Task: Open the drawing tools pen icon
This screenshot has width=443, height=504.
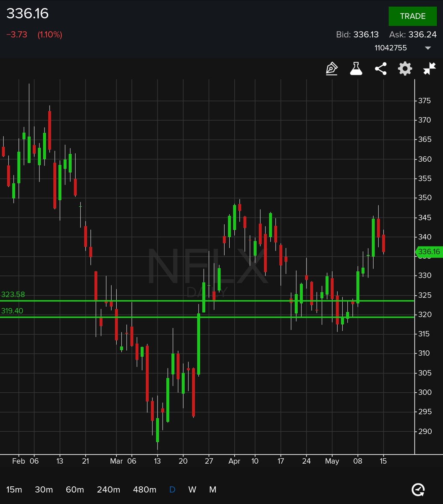Action: pyautogui.click(x=332, y=69)
